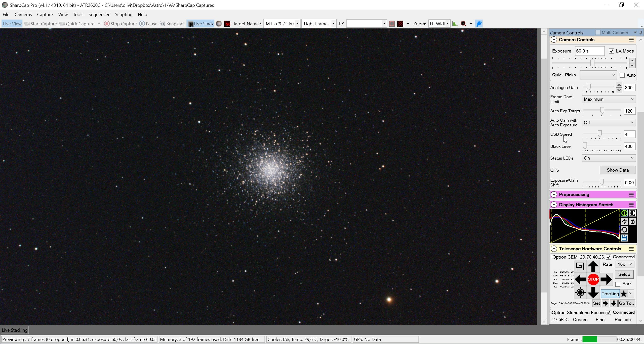The height and width of the screenshot is (344, 644).
Task: Open the telescope Rate 16x dropdown
Action: click(x=625, y=264)
